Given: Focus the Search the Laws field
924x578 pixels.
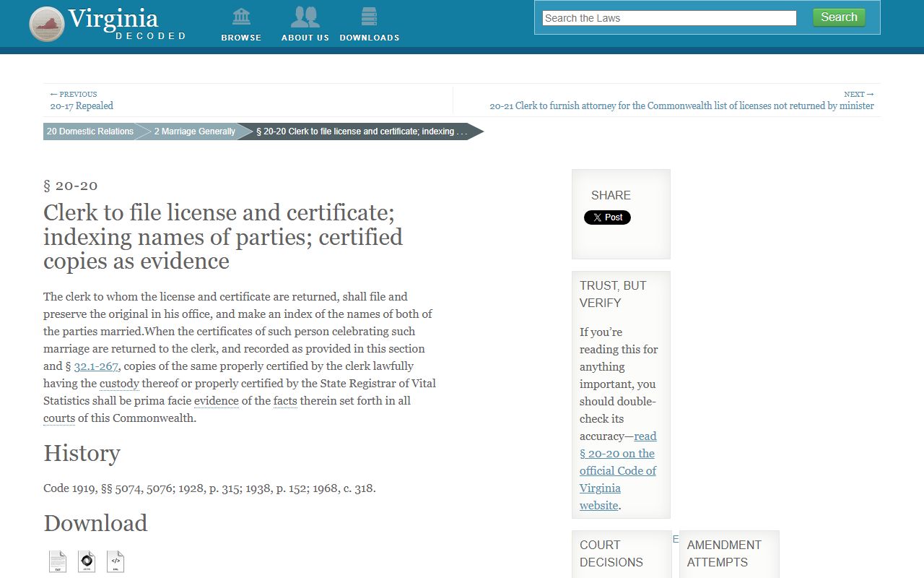Looking at the screenshot, I should 669,18.
